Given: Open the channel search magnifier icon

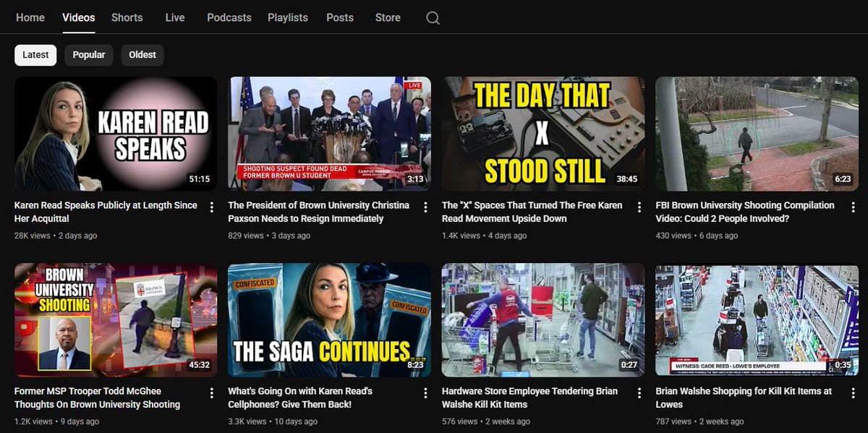Looking at the screenshot, I should pyautogui.click(x=433, y=18).
